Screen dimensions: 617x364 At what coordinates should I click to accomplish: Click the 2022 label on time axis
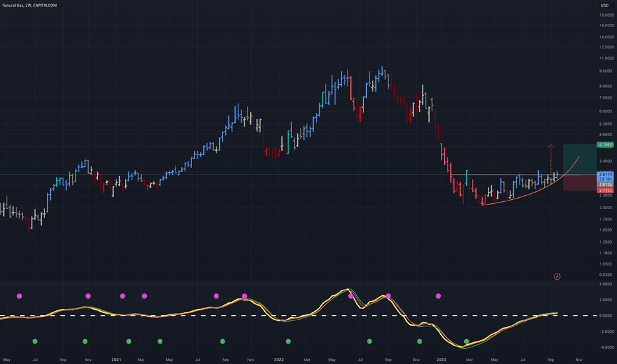[279, 359]
